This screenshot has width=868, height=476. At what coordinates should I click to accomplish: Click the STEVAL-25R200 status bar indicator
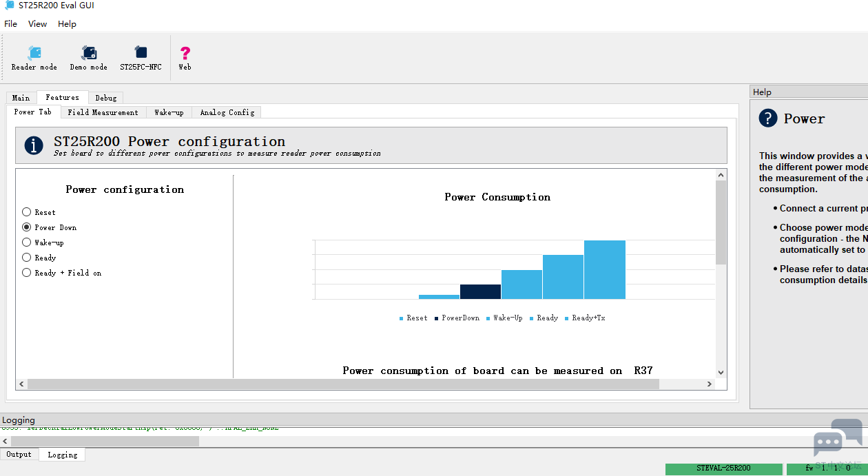pyautogui.click(x=723, y=469)
